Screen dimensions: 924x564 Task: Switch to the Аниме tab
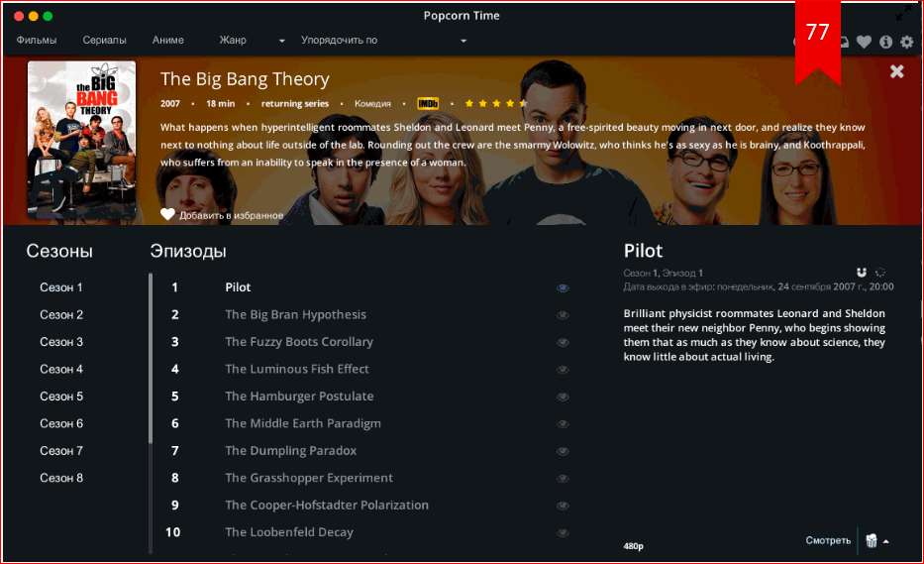pos(168,40)
